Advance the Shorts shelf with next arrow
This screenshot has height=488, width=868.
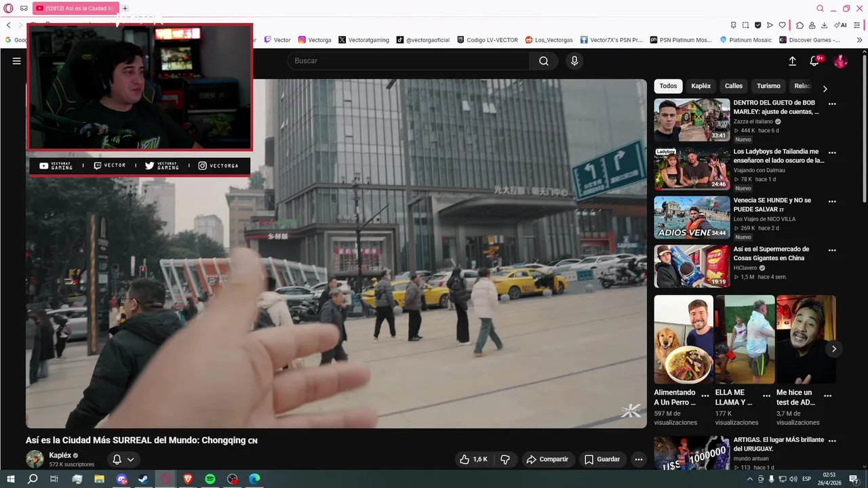click(x=833, y=348)
